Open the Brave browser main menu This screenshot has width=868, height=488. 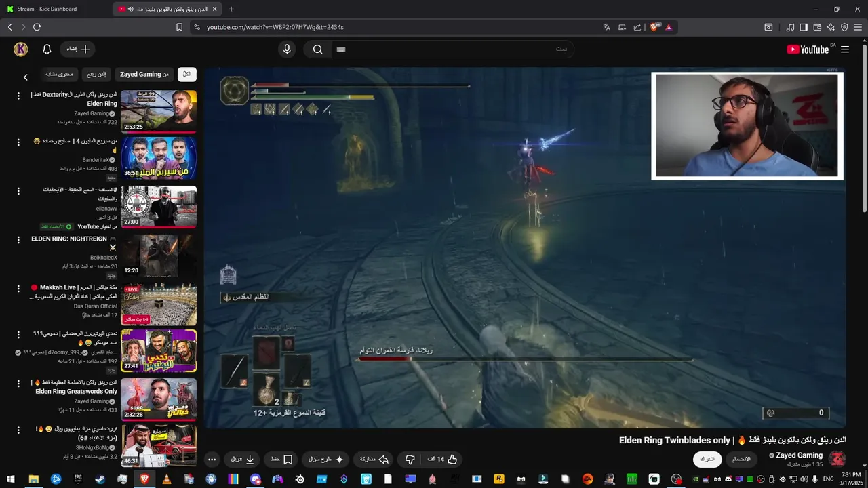click(859, 27)
